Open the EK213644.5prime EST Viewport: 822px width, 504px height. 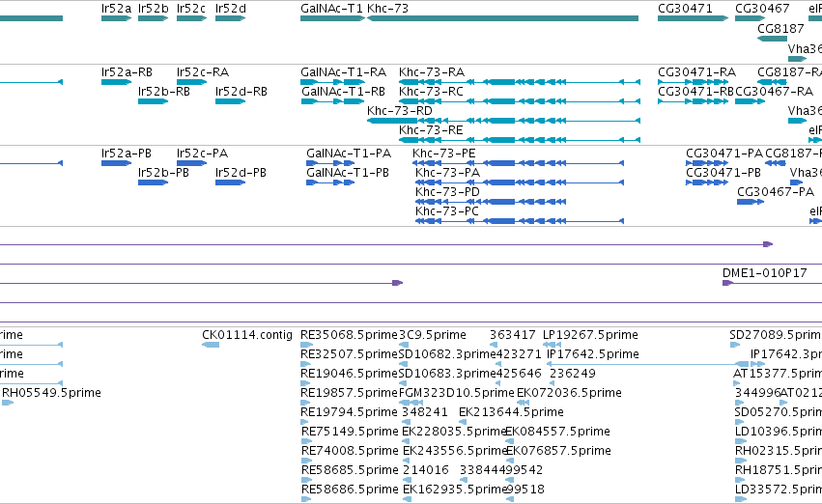coord(463,422)
